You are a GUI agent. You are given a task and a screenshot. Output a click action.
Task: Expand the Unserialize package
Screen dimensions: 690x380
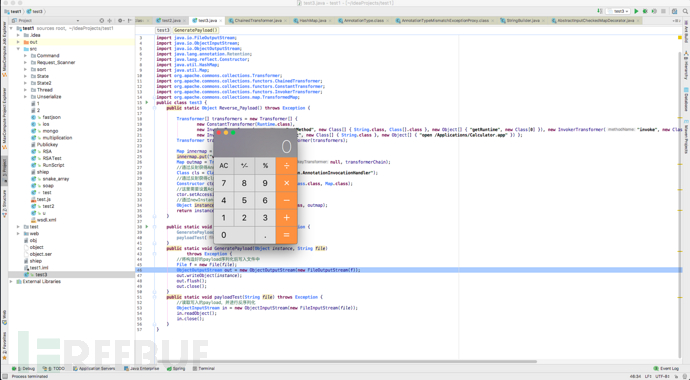tap(25, 97)
